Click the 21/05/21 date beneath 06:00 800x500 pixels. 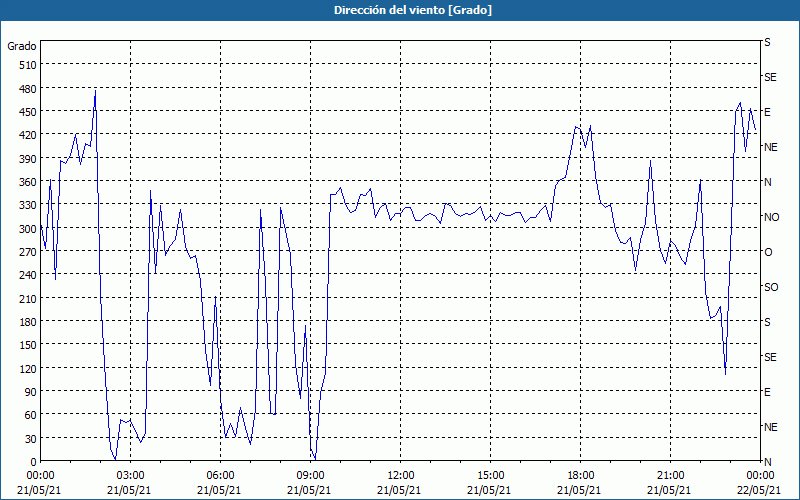[x=219, y=490]
